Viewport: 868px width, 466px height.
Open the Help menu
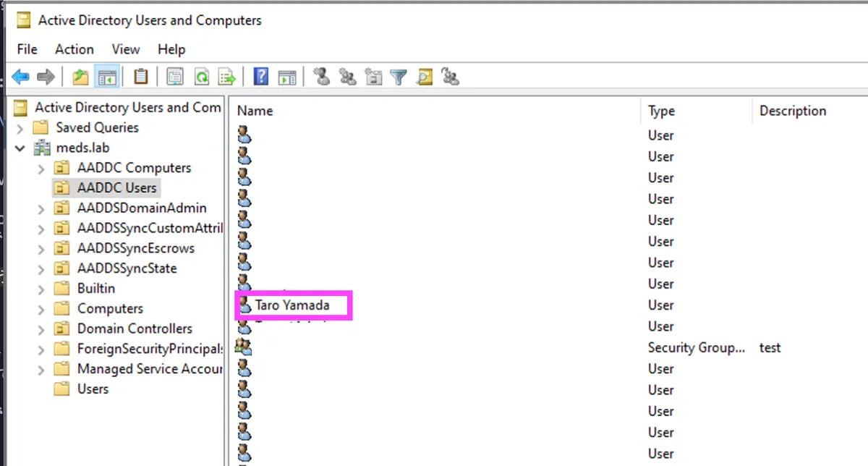[x=171, y=49]
